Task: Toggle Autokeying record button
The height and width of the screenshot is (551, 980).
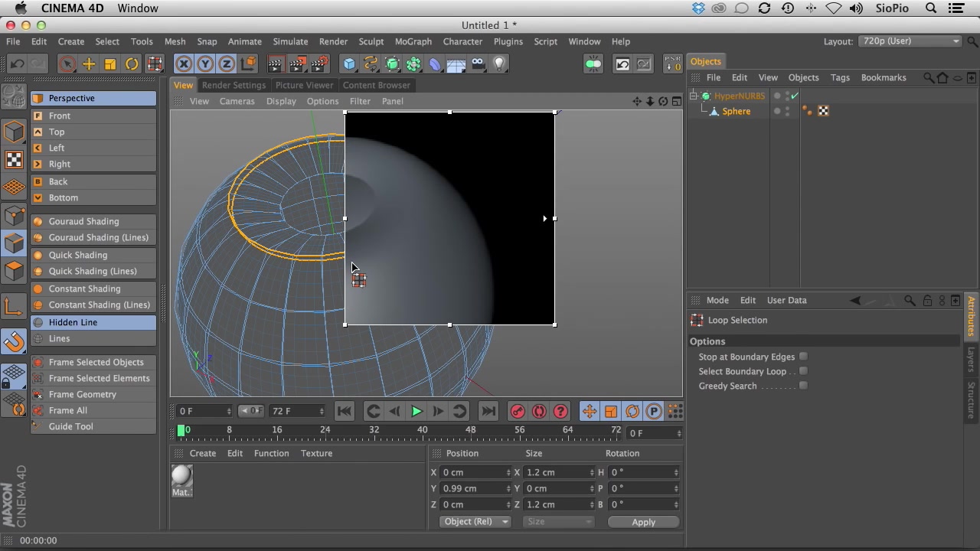Action: [539, 412]
